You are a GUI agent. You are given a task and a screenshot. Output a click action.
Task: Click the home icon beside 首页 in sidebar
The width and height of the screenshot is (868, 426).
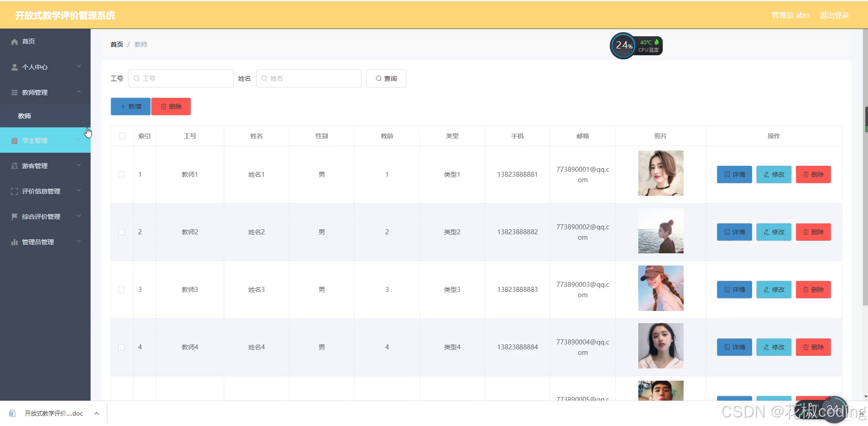point(14,42)
